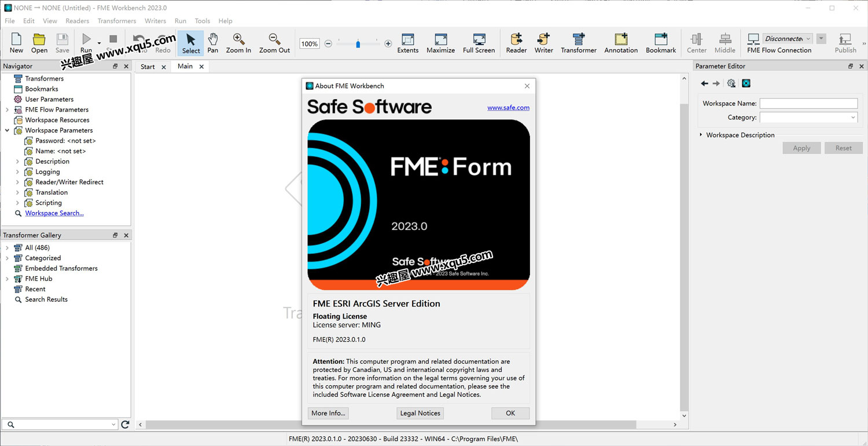
Task: Click the Reader toolbar icon
Action: pos(516,43)
